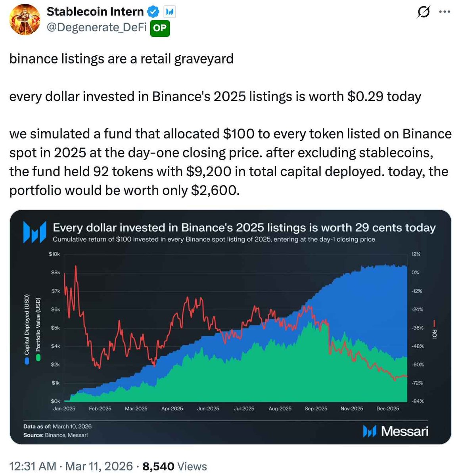Click the Dec-2025 x-axis label
This screenshot has height=476, width=458.
click(x=387, y=409)
